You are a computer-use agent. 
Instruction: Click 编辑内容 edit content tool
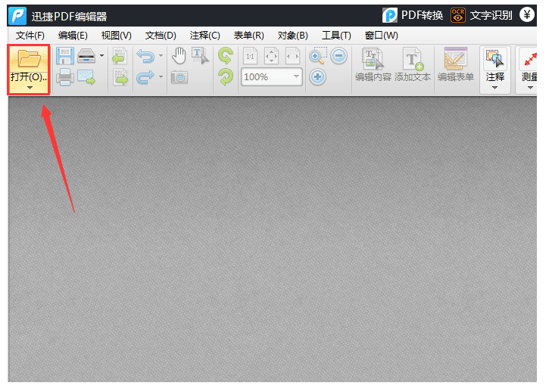(x=373, y=65)
